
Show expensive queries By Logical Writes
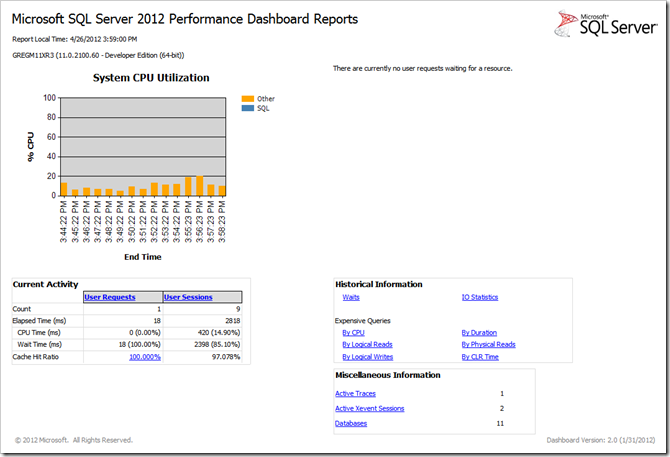click(x=367, y=356)
